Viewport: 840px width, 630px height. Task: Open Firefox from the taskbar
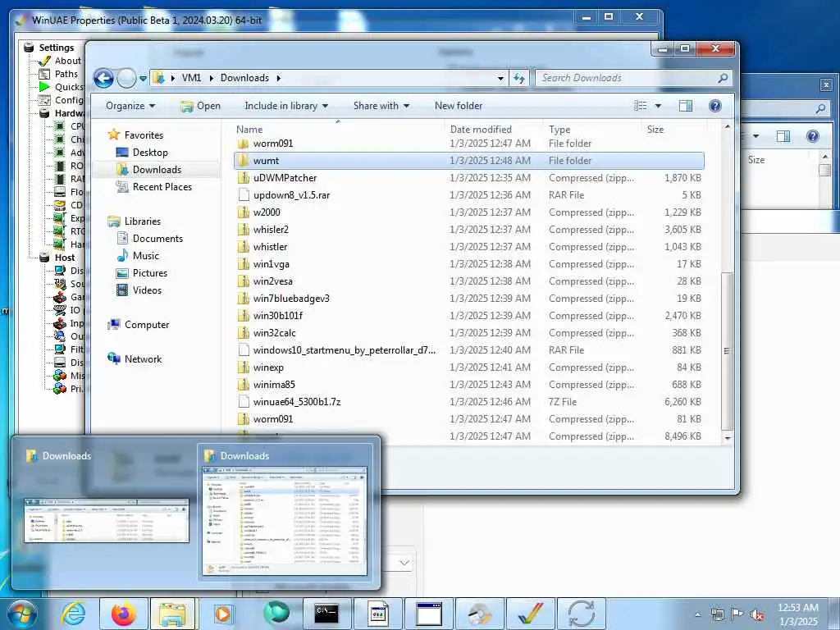click(x=124, y=614)
